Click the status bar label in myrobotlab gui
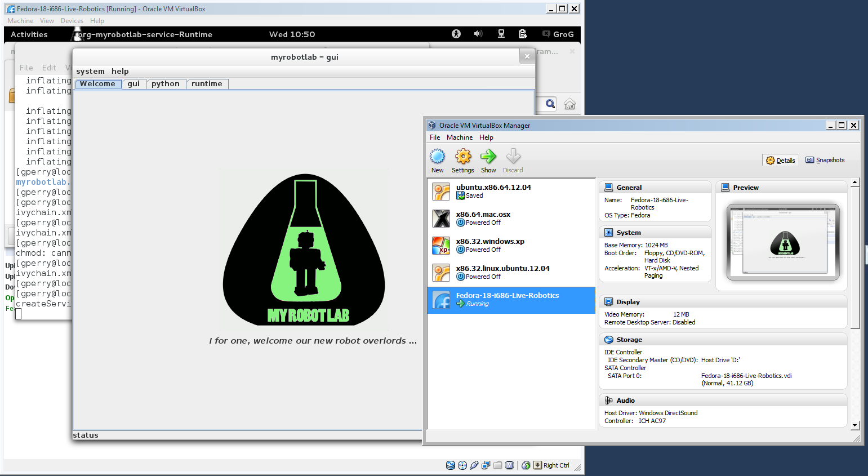 [x=86, y=435]
